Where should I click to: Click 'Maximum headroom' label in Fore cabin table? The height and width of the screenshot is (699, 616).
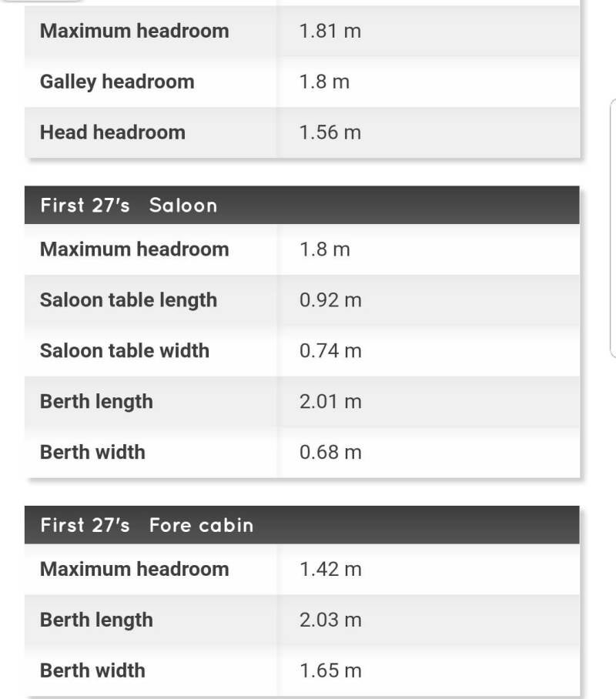(135, 570)
